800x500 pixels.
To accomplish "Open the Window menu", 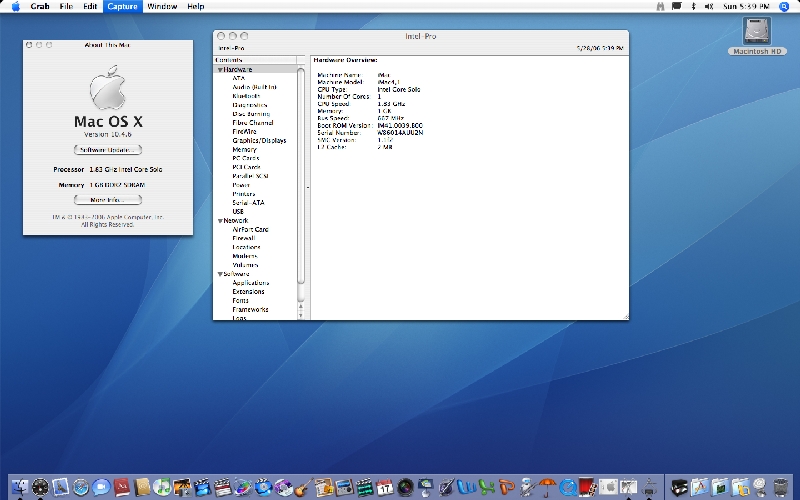I will tap(162, 7).
